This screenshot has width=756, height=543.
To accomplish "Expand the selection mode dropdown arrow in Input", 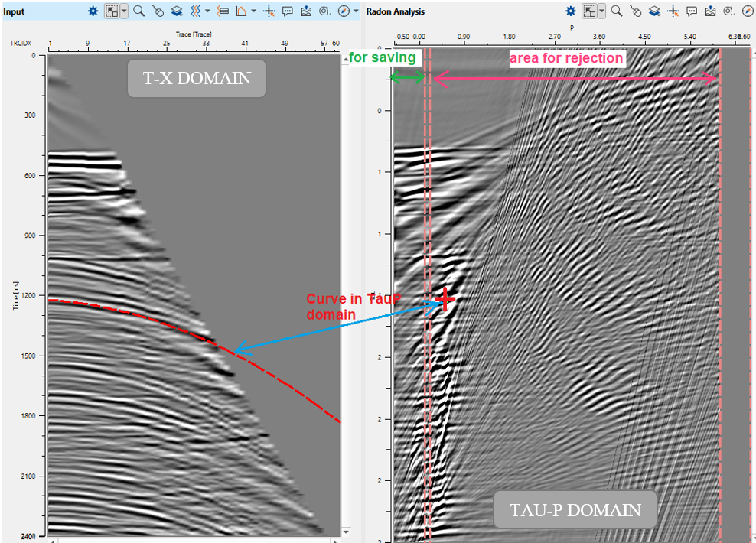I will [x=124, y=11].
